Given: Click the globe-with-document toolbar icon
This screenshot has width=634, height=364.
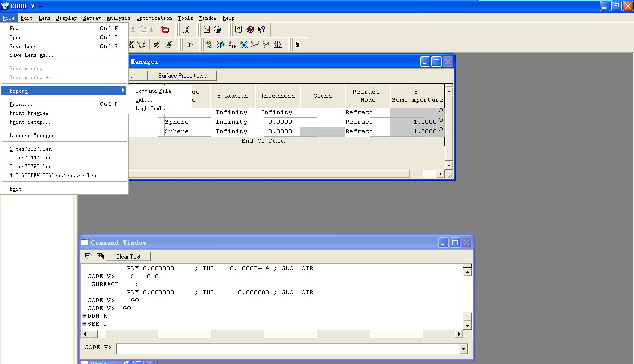Looking at the screenshot, I should coord(217,30).
